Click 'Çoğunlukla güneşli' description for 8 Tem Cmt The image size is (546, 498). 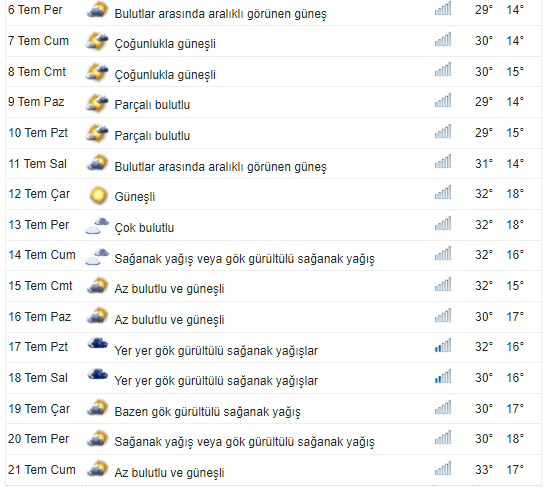click(x=165, y=75)
